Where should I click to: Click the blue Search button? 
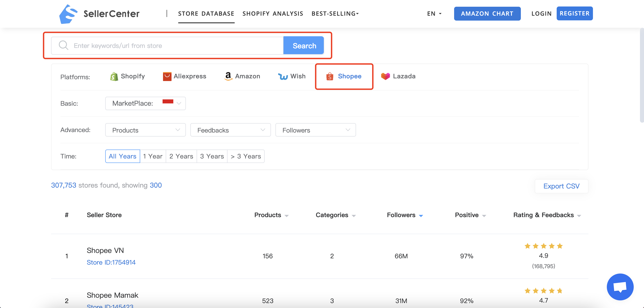(304, 45)
